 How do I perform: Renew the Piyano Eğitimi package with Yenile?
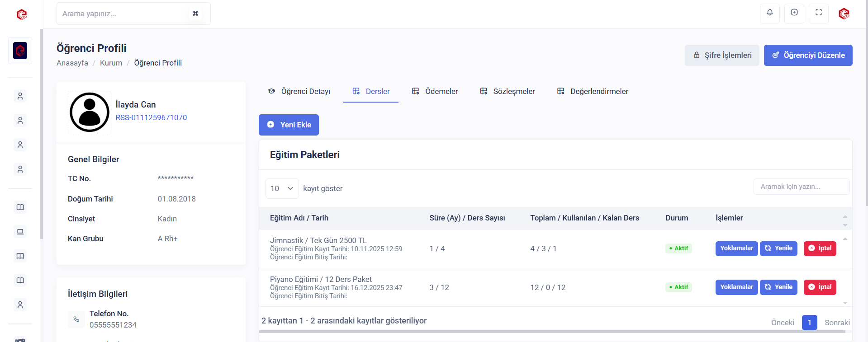point(778,287)
